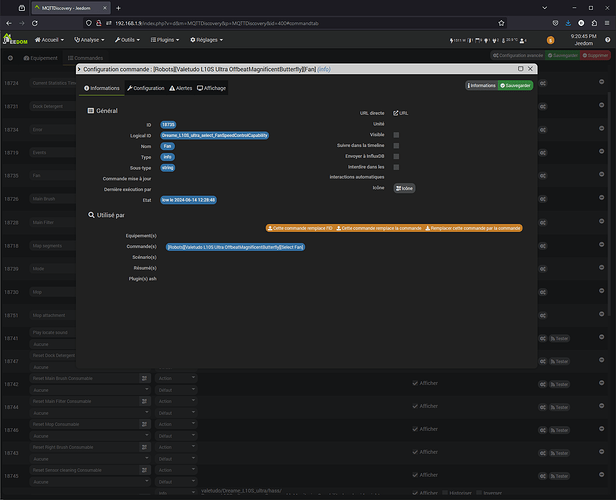This screenshot has width=616, height=500.
Task: Switch to the Configuration tab
Action: tap(145, 88)
